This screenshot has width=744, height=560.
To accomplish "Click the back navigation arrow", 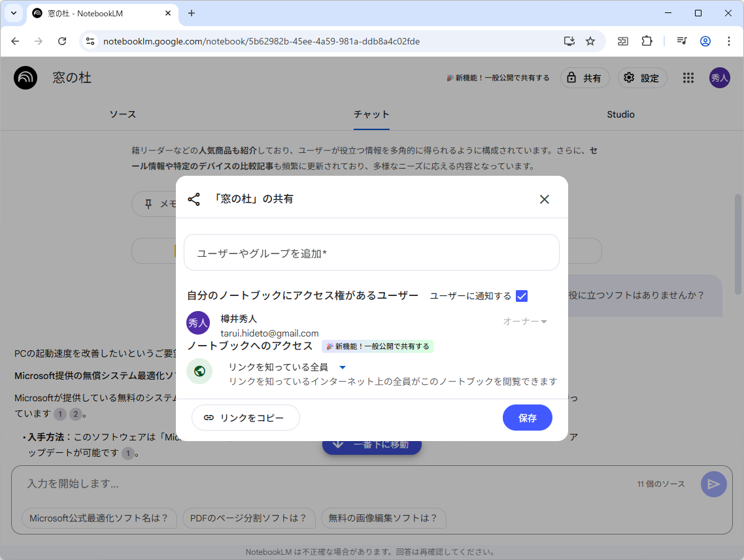I will [15, 41].
